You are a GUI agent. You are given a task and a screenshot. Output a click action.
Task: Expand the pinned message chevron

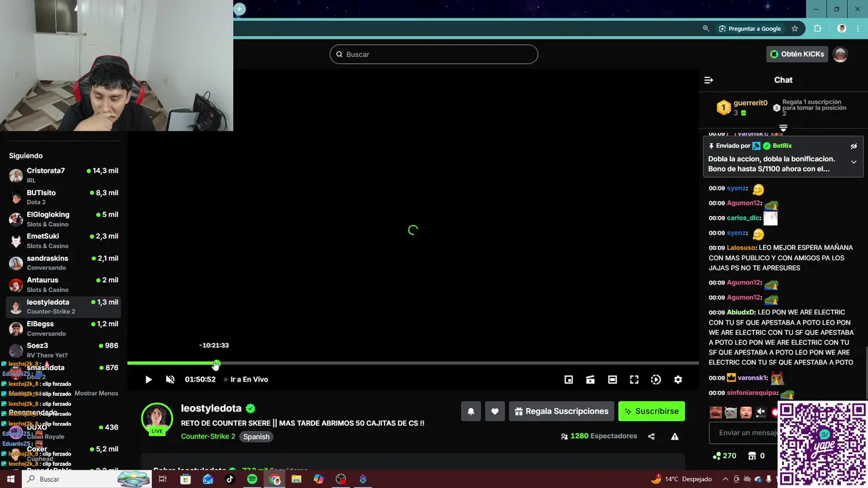click(x=854, y=162)
